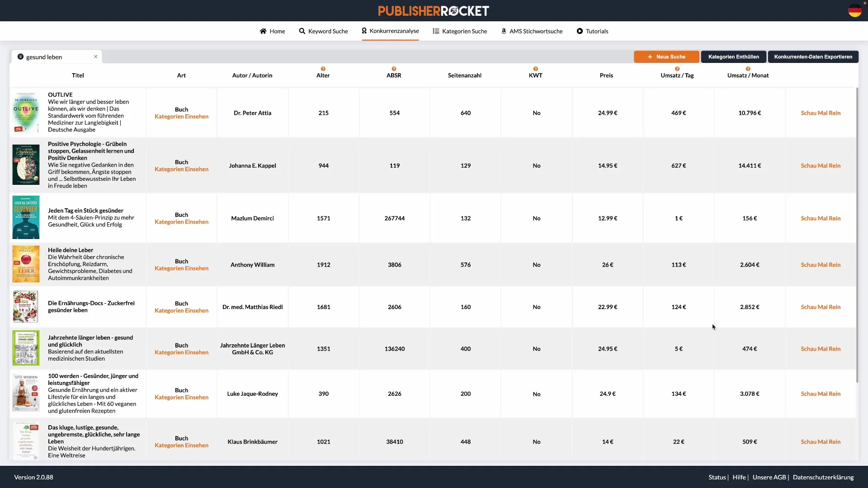The width and height of the screenshot is (868, 488).
Task: Export data via Konkurrenten-Daten Exportieren
Action: [x=813, y=57]
